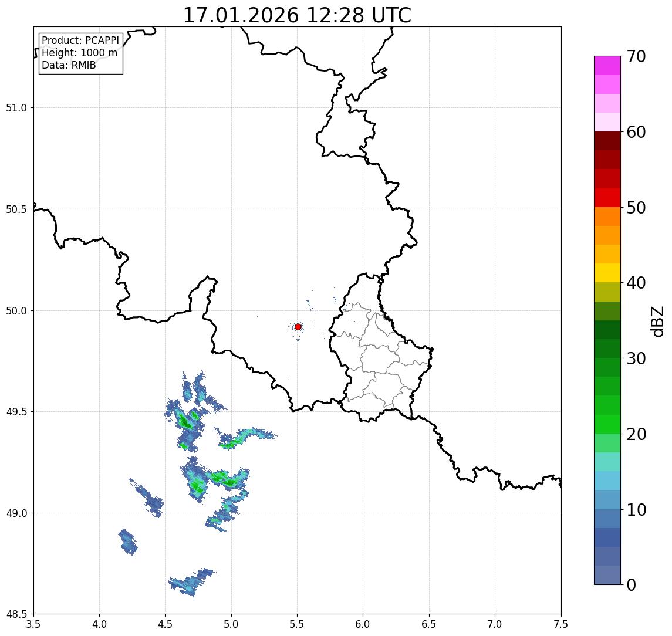Click the 'dBZ' colorbar label
672x636 pixels.
click(657, 321)
